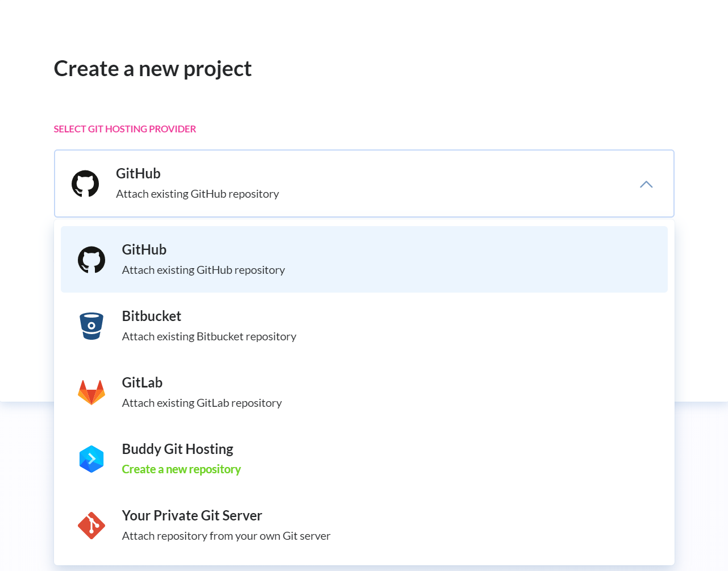Image resolution: width=728 pixels, height=571 pixels.
Task: Collapse the Git hosting provider dropdown chevron
Action: point(646,184)
